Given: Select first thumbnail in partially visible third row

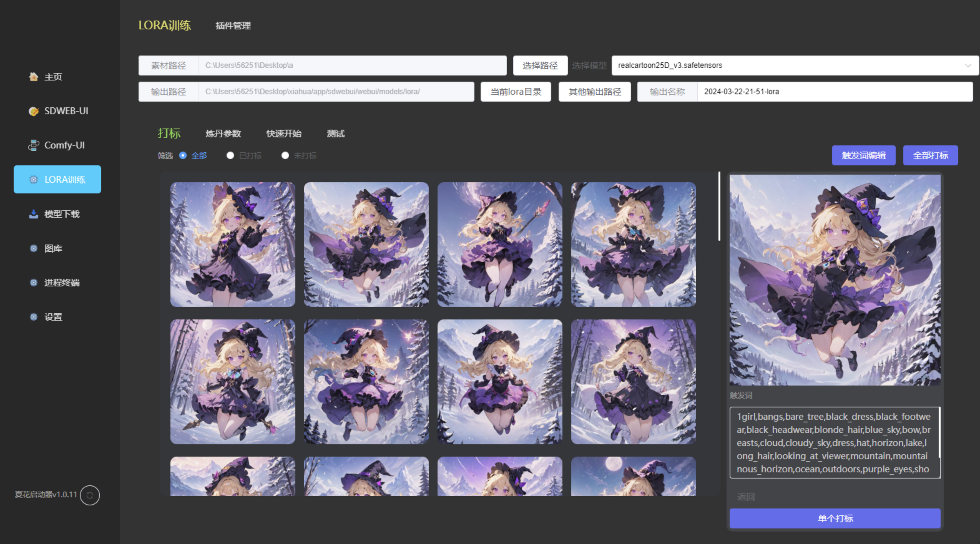Looking at the screenshot, I should (x=233, y=476).
